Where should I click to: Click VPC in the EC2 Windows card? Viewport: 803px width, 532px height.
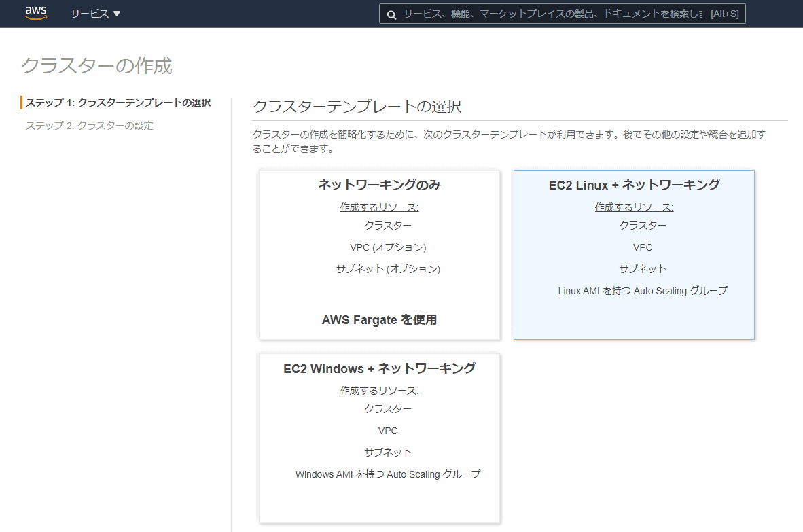pos(388,431)
